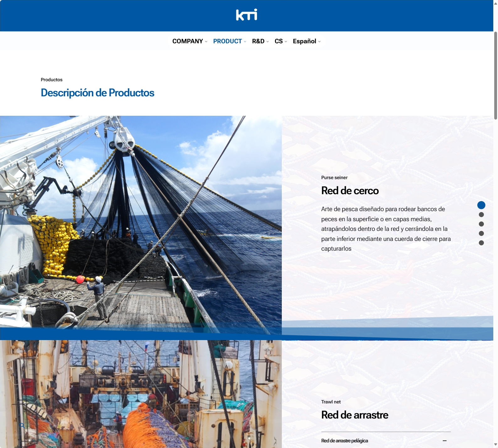Open the COMPANY menu item

(187, 41)
